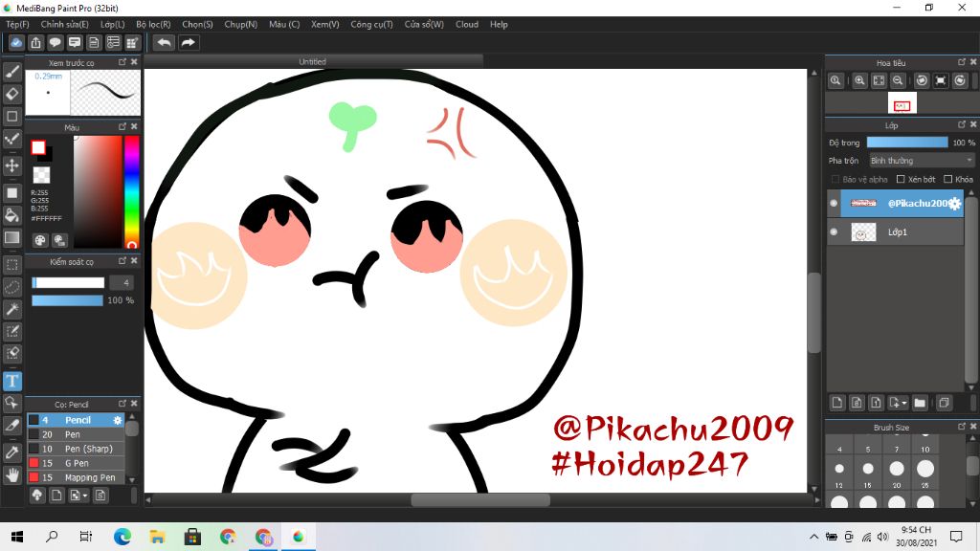
Task: Select the Hand pan tool
Action: [x=11, y=476]
